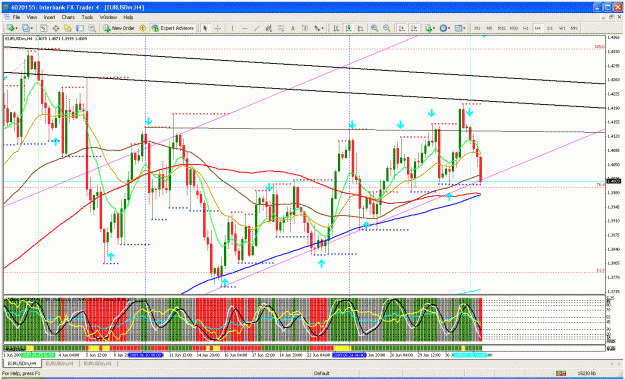
Task: Open the View menu
Action: [x=31, y=18]
